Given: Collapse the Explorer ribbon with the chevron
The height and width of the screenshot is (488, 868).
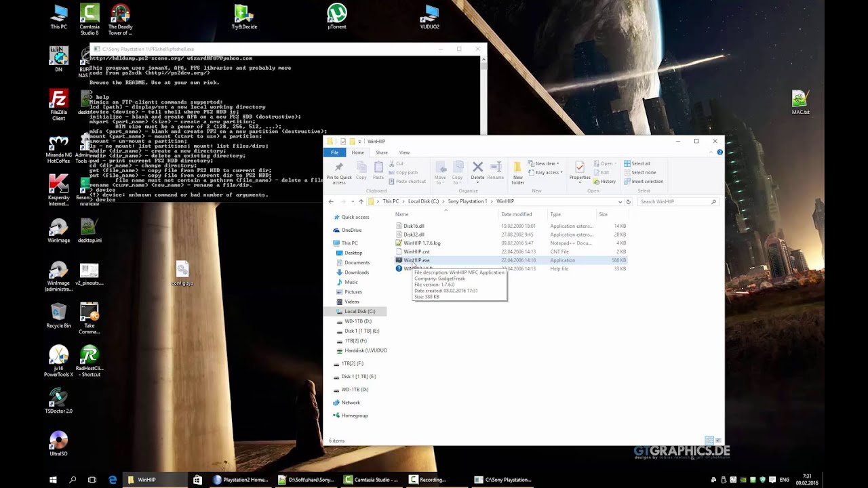Looking at the screenshot, I should 711,152.
